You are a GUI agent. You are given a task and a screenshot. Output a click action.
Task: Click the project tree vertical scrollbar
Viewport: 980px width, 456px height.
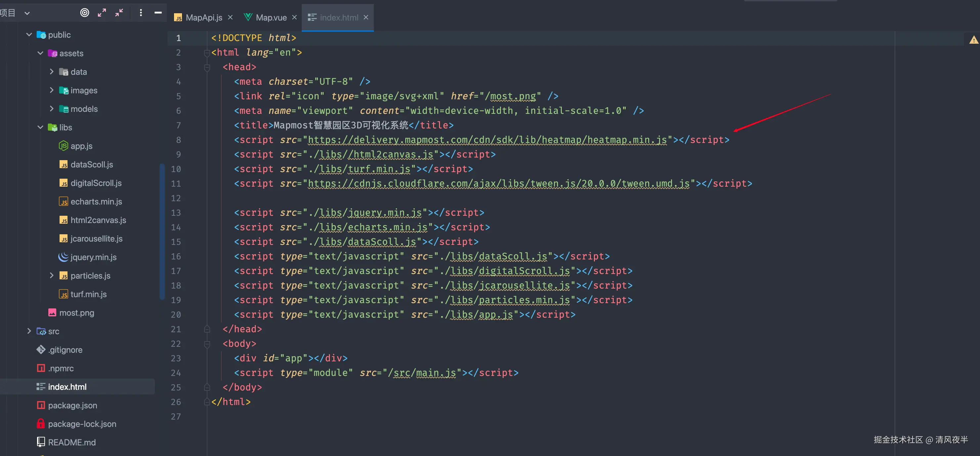pyautogui.click(x=162, y=231)
